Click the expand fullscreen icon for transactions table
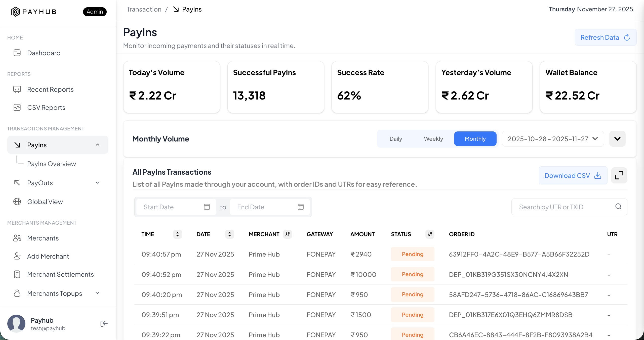 click(619, 175)
